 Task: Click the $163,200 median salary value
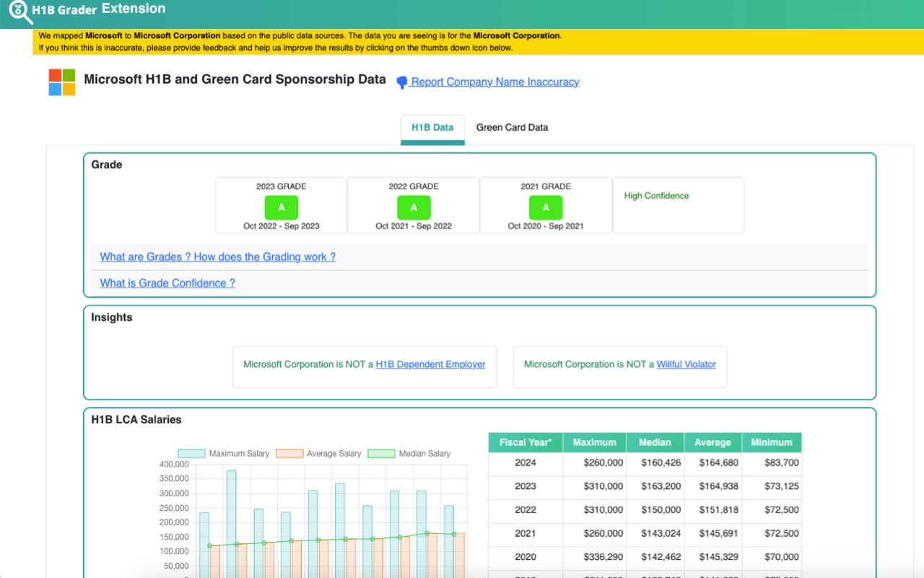coord(661,487)
